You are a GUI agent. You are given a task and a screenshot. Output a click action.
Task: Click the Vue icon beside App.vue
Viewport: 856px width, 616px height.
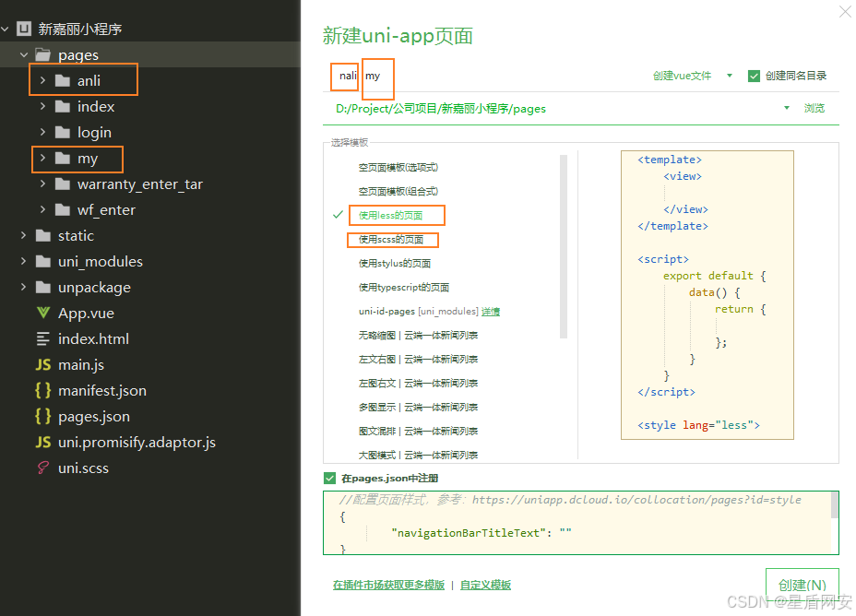click(43, 313)
